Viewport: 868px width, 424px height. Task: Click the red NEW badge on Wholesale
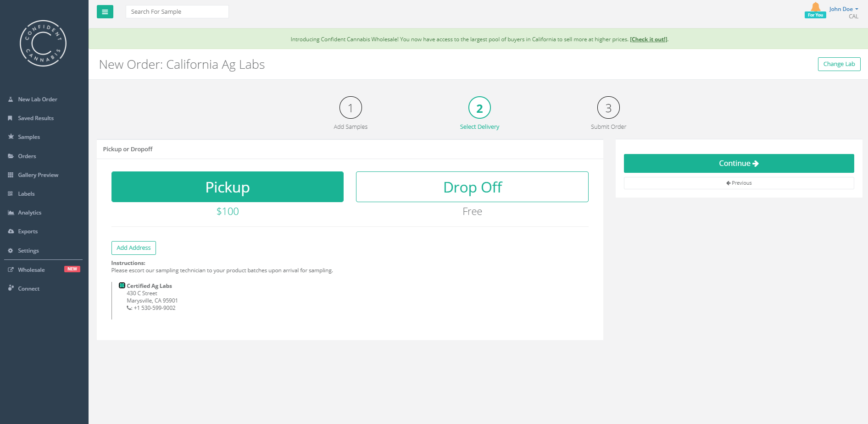[x=72, y=269]
